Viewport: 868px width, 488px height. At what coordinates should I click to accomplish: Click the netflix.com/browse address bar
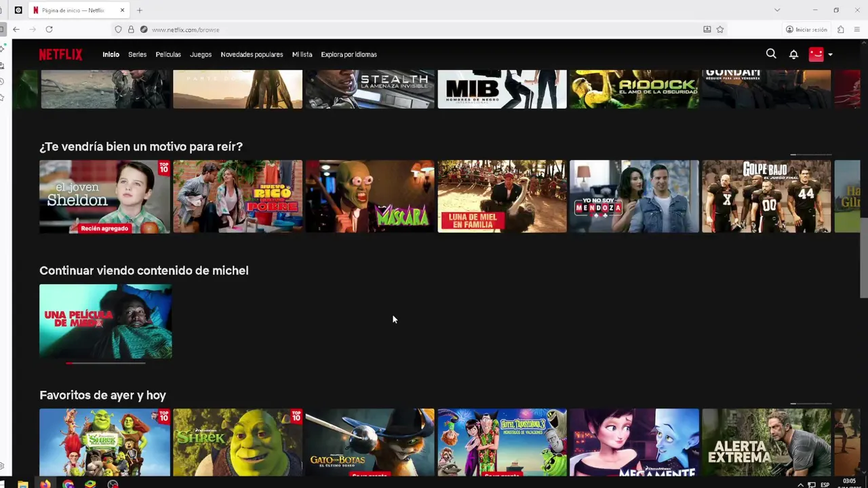point(420,29)
